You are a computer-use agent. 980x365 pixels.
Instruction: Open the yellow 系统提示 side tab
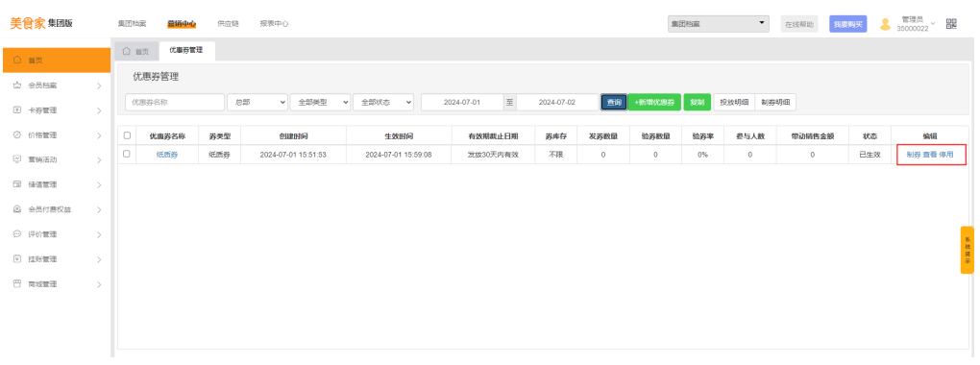[x=967, y=250]
